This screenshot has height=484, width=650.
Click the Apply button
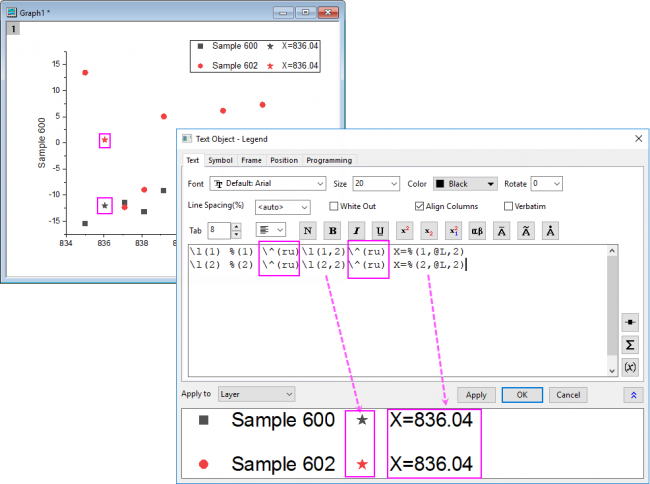coord(476,395)
